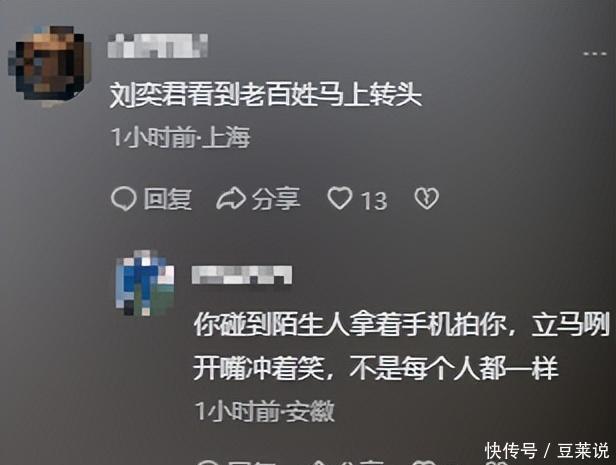Click the 快传号 watermark text

tap(511, 450)
